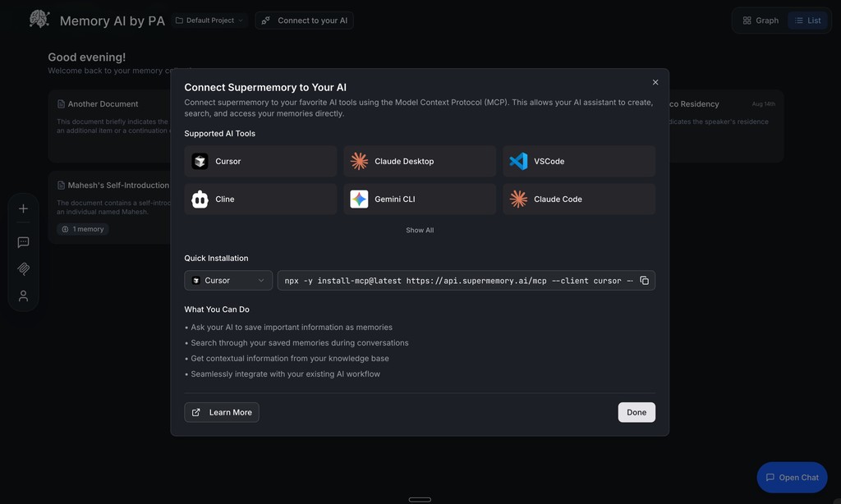The image size is (841, 504).
Task: Select Cursor from Supported AI Tools
Action: 260,161
